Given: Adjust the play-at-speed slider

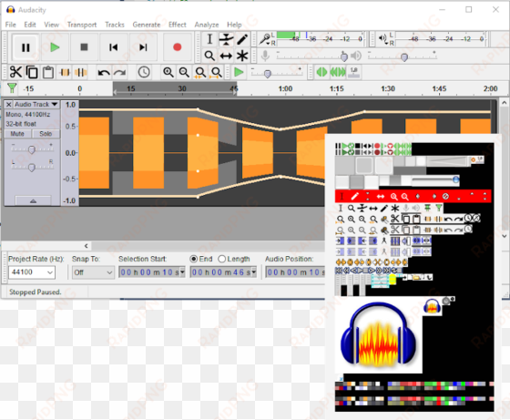Looking at the screenshot, I should 268,74.
